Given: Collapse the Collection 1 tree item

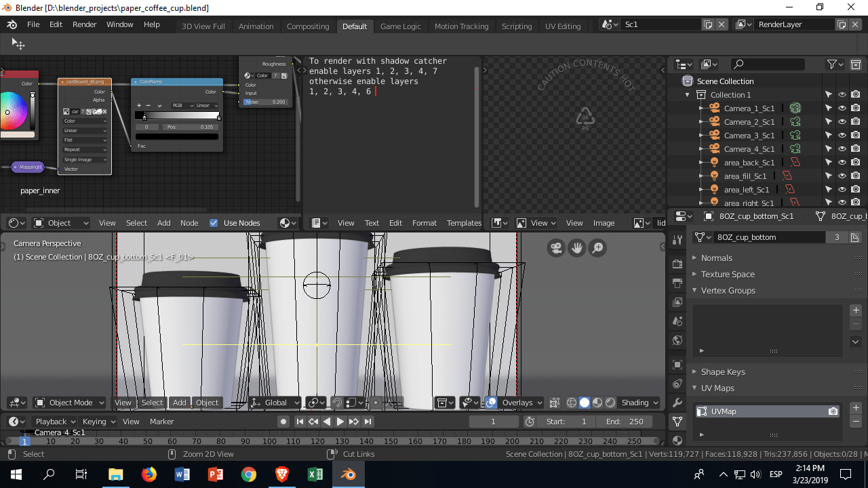Looking at the screenshot, I should [687, 94].
